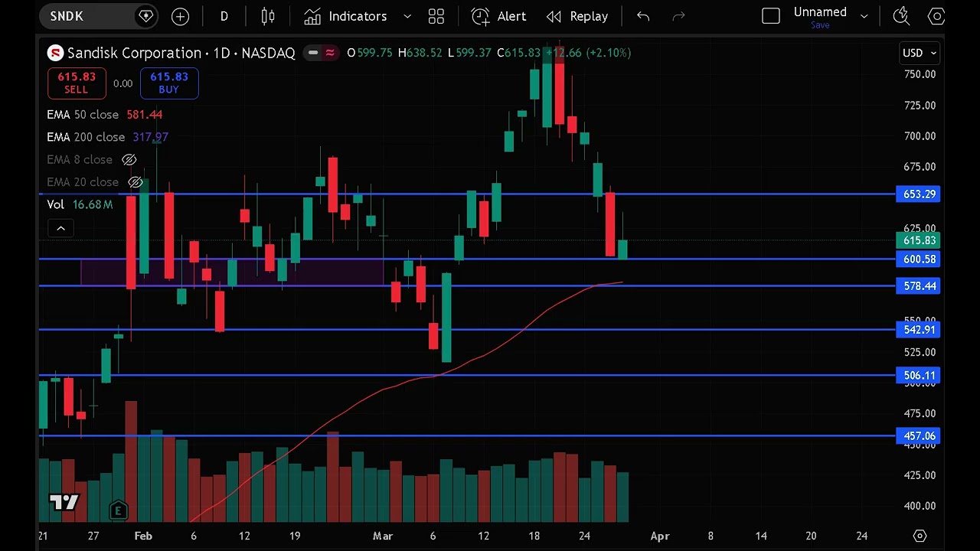
Task: Select the 542.91 horizontal line price label
Action: coord(919,330)
